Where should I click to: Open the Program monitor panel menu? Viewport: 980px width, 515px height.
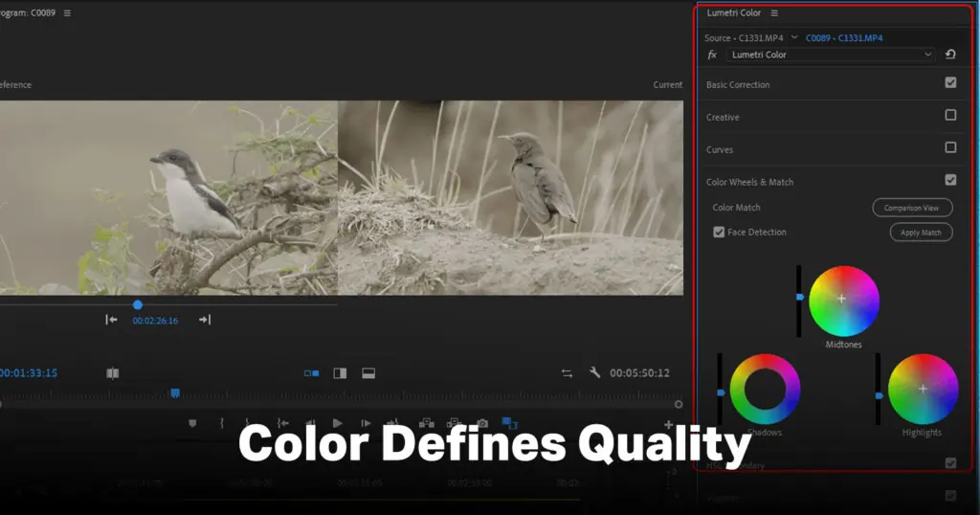click(67, 13)
